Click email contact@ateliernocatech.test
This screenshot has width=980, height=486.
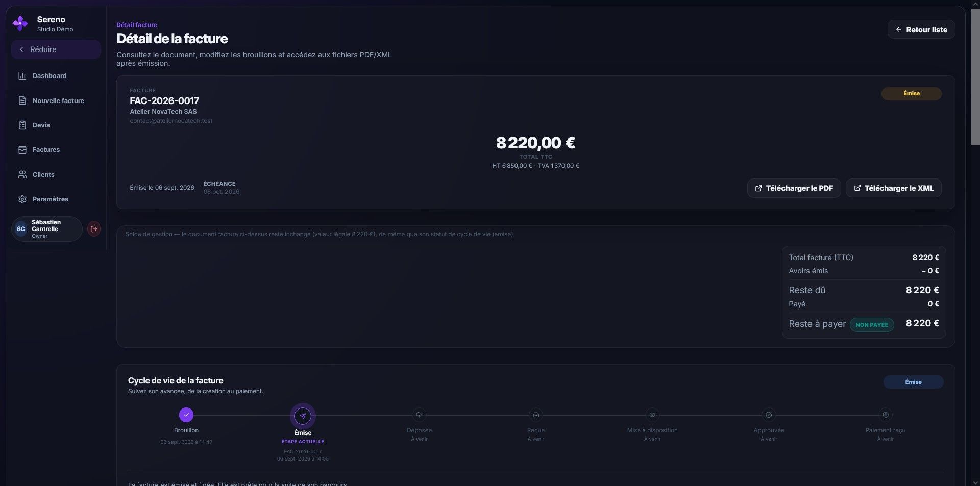pos(171,121)
